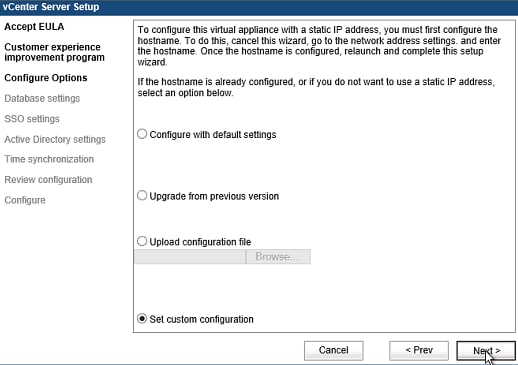Select Upload configuration file radio button
Image resolution: width=518 pixels, height=365 pixels.
click(142, 241)
